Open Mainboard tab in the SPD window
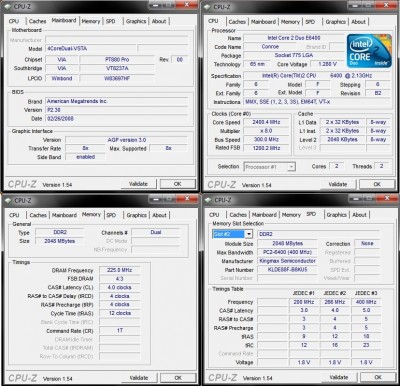The image size is (400, 386). pyautogui.click(x=264, y=215)
